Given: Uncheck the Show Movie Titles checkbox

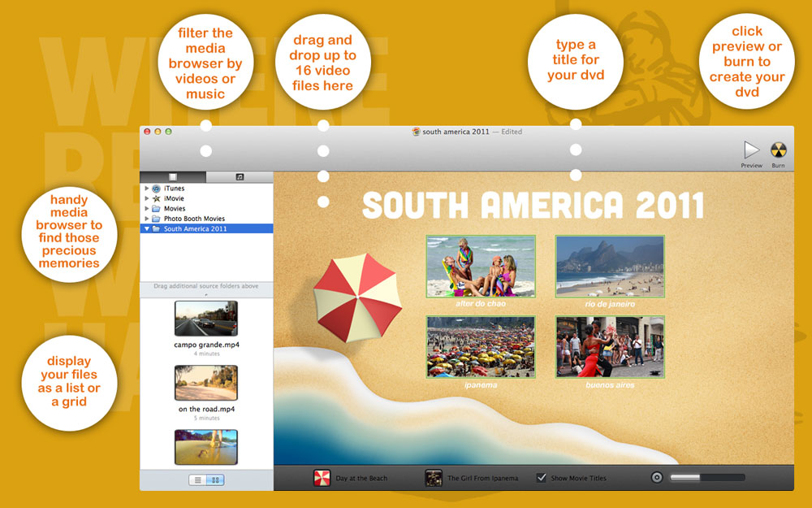Looking at the screenshot, I should pos(542,478).
